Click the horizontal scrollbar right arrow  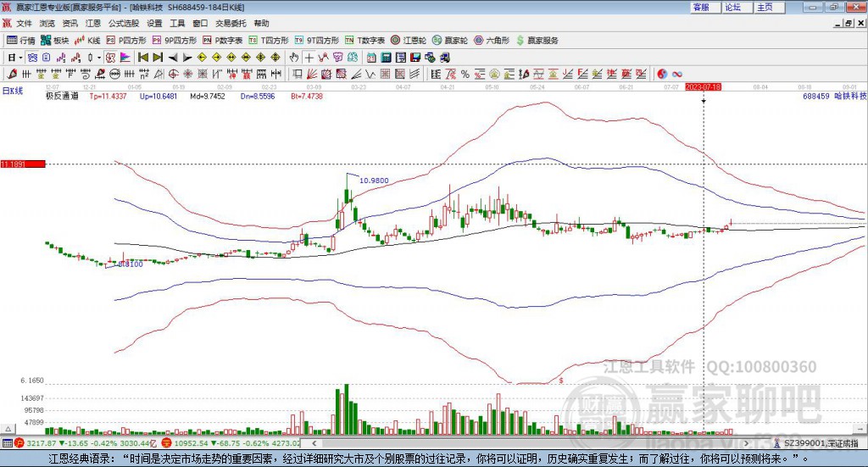tap(746, 443)
